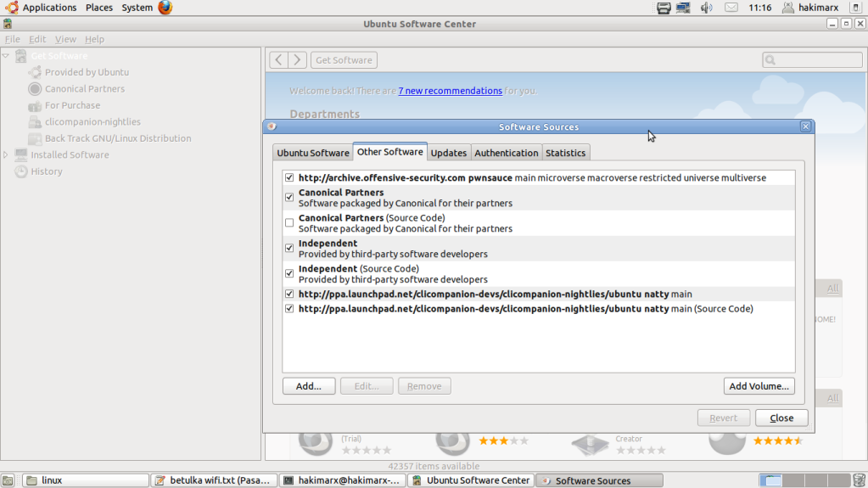Viewport: 868px width, 488px height.
Task: Expand the Installed Software tree node
Action: click(x=6, y=155)
